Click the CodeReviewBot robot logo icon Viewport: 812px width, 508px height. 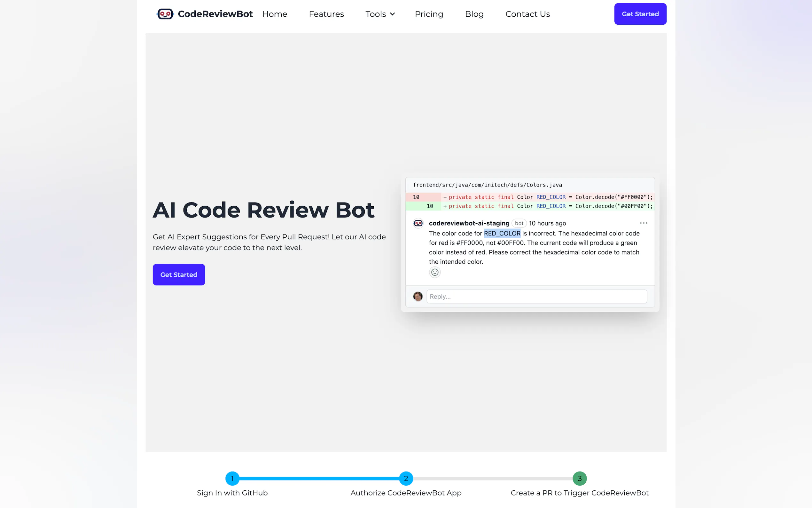[165, 14]
